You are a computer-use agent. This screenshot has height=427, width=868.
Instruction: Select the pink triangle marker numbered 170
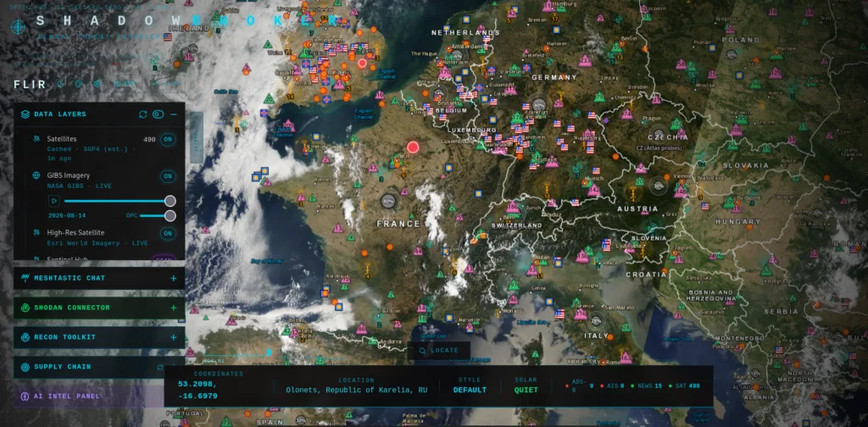[444, 73]
